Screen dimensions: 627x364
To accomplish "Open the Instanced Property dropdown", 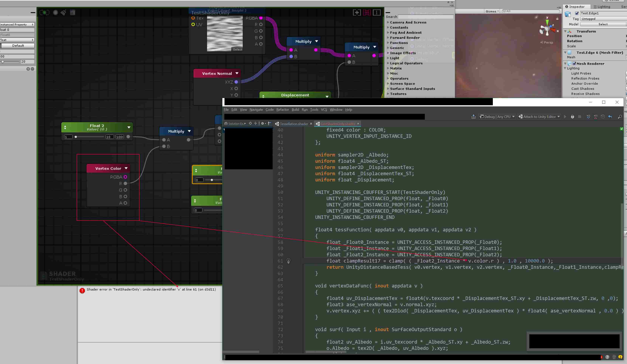I will (x=17, y=24).
